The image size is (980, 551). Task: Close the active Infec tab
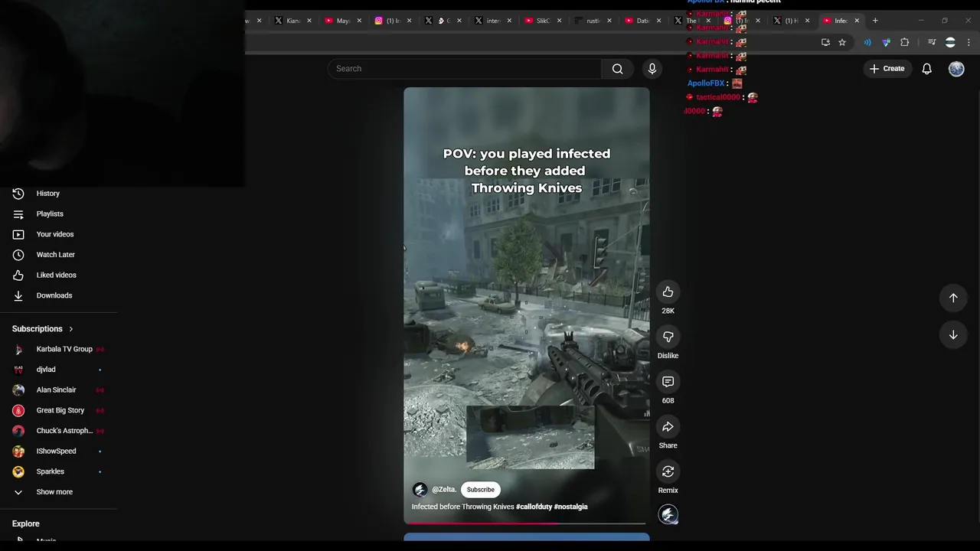(857, 21)
